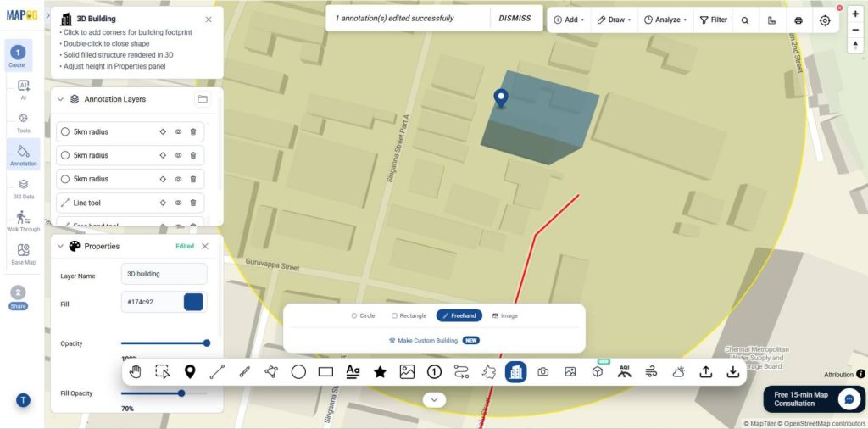Collapse the Properties panel chevron
The image size is (868, 429).
coord(60,247)
